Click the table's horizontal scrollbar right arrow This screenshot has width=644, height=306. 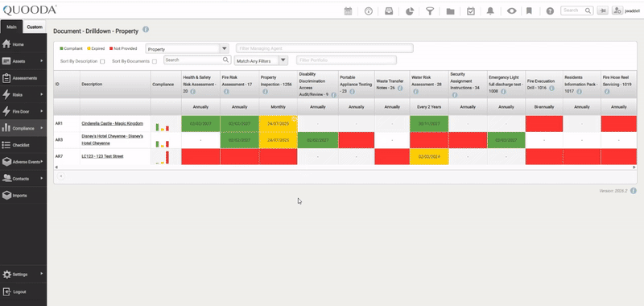[634, 167]
